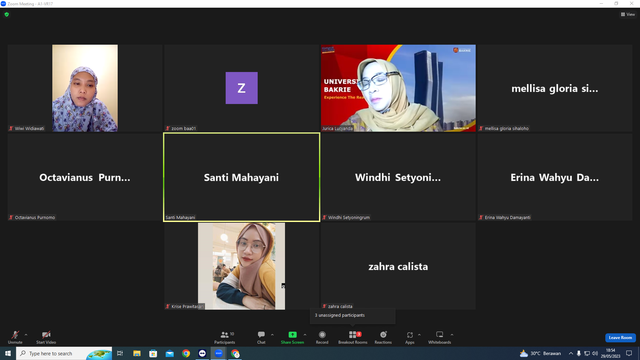
Task: Open the taskbar clock and date
Action: (611, 353)
